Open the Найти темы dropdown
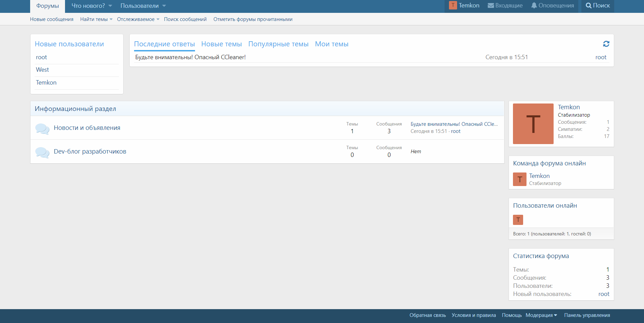The height and width of the screenshot is (323, 644). tap(96, 19)
